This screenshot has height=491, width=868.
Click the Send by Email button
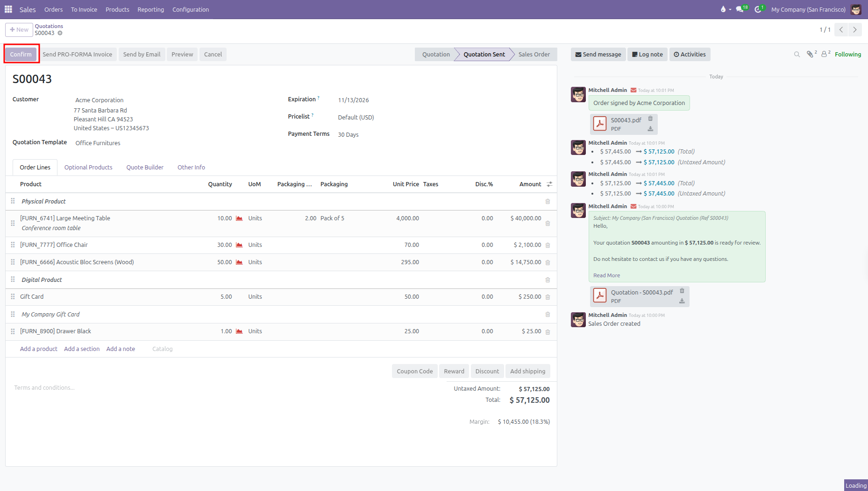142,55
